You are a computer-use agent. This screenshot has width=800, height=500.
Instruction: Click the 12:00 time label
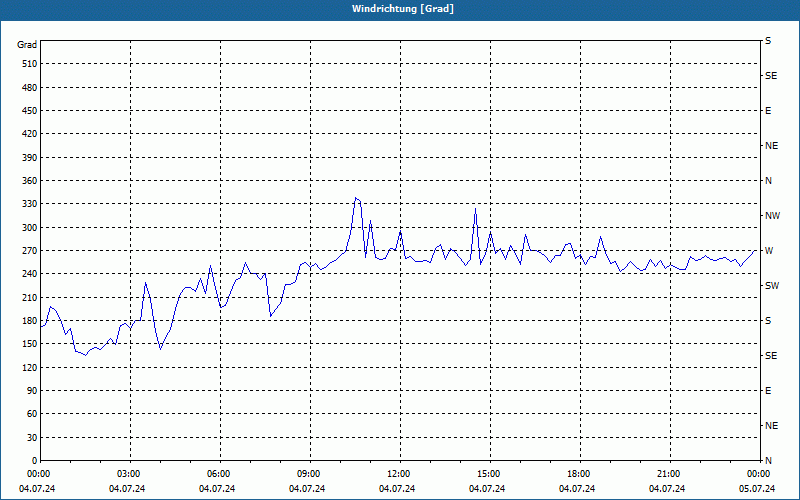[400, 474]
